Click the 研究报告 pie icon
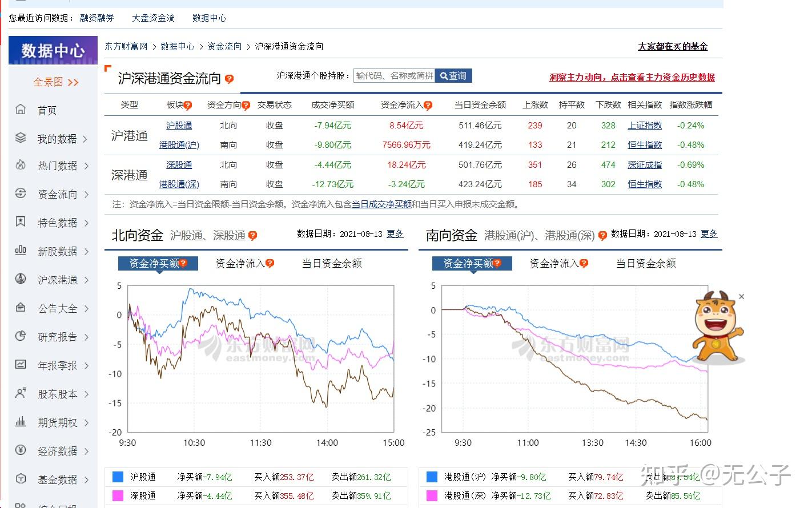 coord(21,336)
